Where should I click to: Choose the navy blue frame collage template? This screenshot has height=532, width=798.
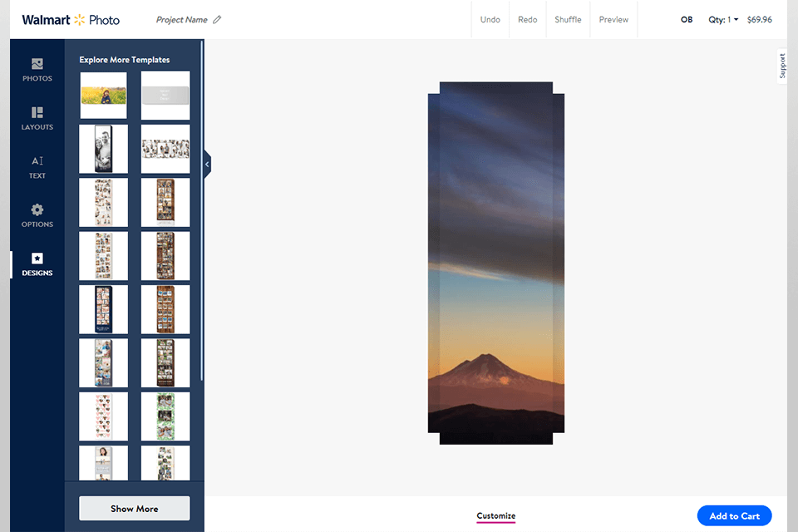coord(103,309)
